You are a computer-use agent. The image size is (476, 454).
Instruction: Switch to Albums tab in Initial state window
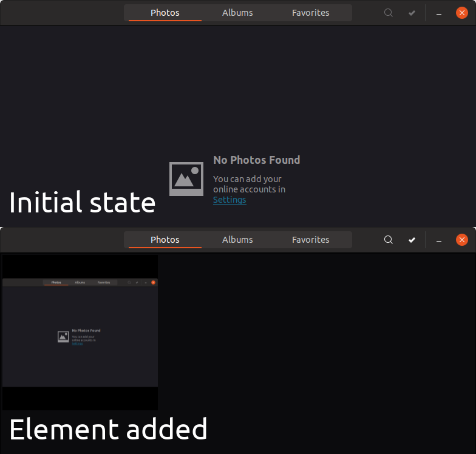(237, 13)
